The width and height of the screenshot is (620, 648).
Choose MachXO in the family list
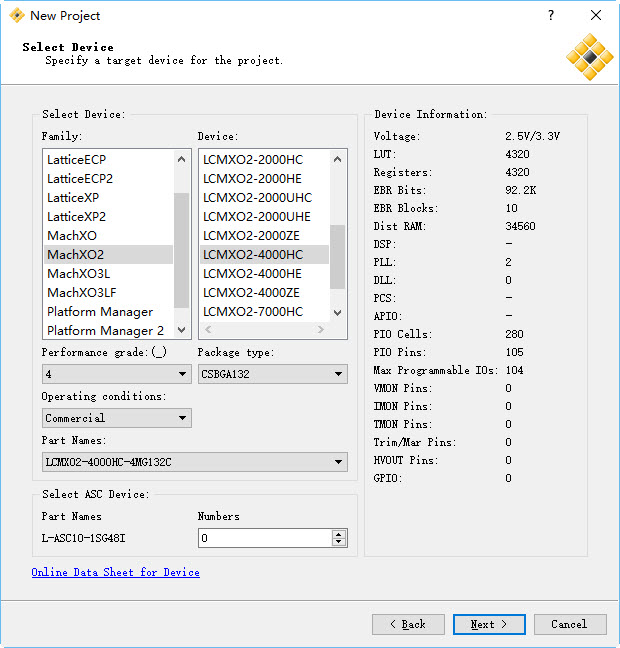tap(108, 236)
